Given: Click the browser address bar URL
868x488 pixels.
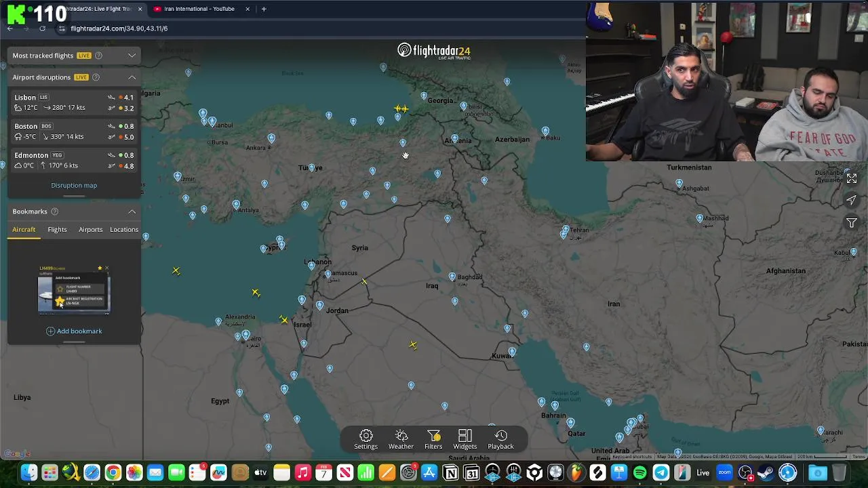Looking at the screenshot, I should pyautogui.click(x=119, y=28).
